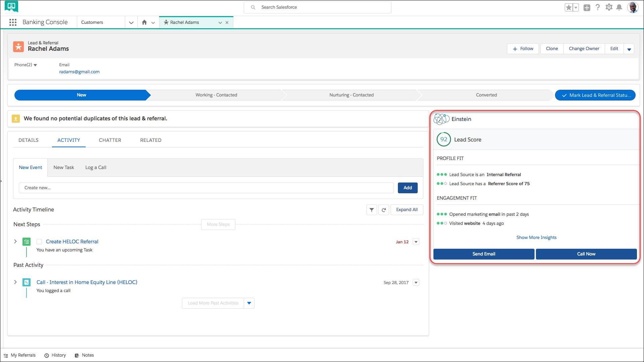Expand the HELOC call past activity
The image size is (644, 362).
click(15, 282)
